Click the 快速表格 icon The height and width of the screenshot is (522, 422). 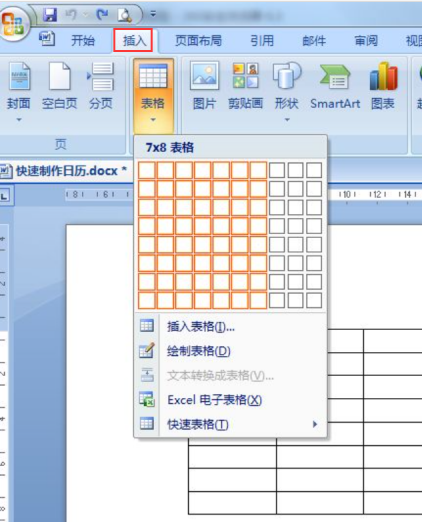tap(147, 424)
